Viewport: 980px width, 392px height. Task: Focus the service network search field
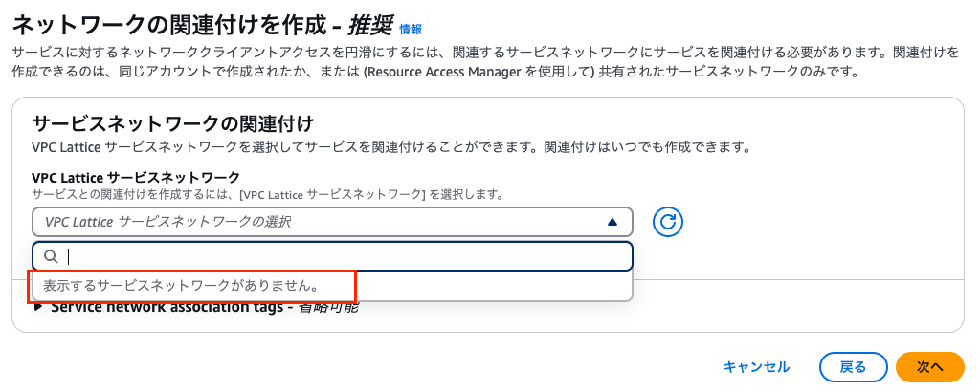332,256
